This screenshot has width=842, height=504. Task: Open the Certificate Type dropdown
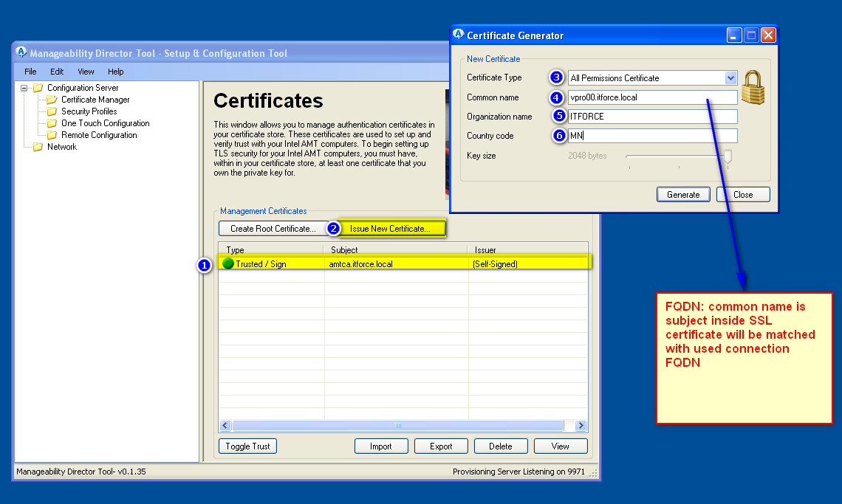pos(730,77)
